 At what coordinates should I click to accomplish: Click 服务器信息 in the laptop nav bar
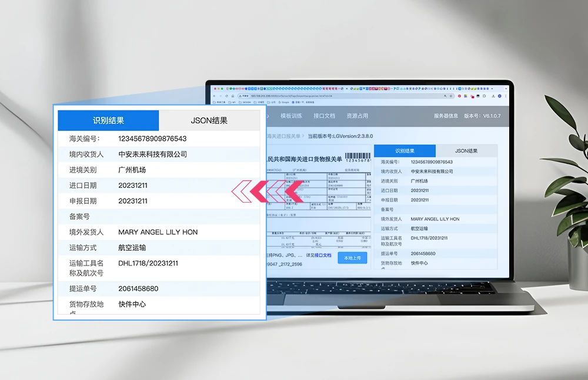point(446,116)
